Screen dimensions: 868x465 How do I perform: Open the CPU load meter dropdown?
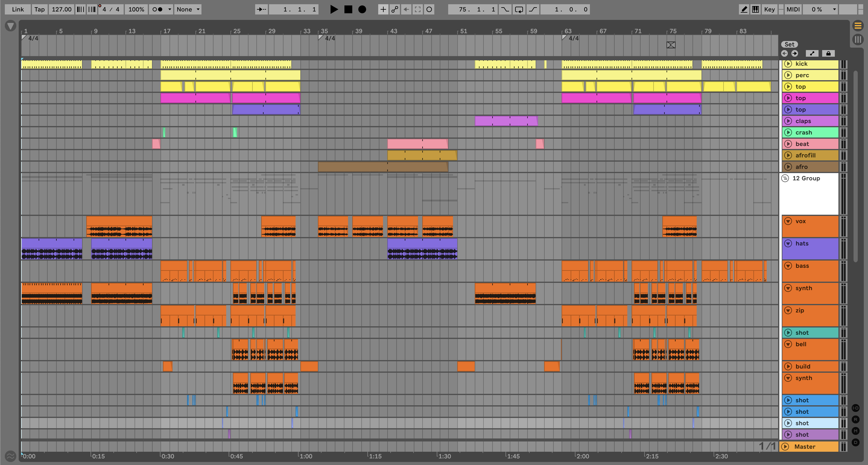820,9
